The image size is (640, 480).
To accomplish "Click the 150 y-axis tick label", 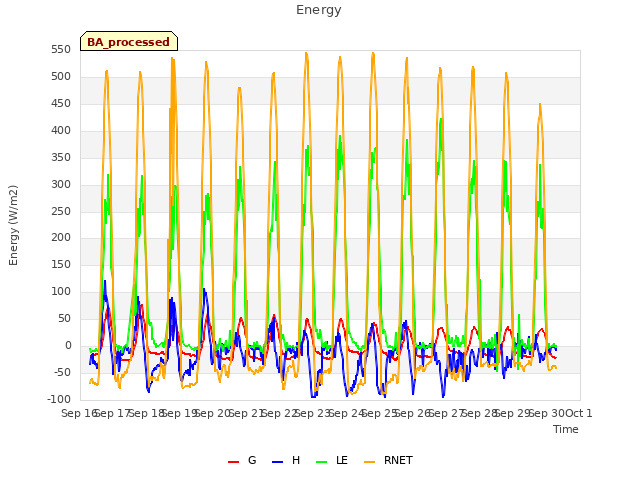I will 61,264.
